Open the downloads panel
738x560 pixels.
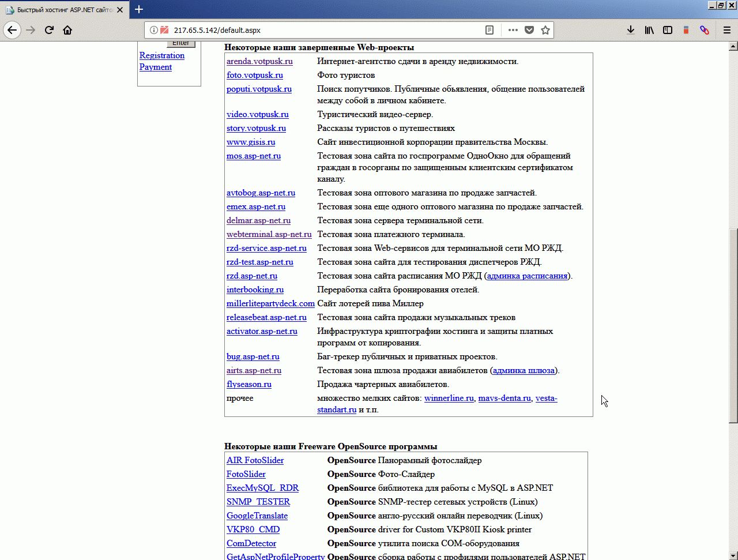coord(631,30)
